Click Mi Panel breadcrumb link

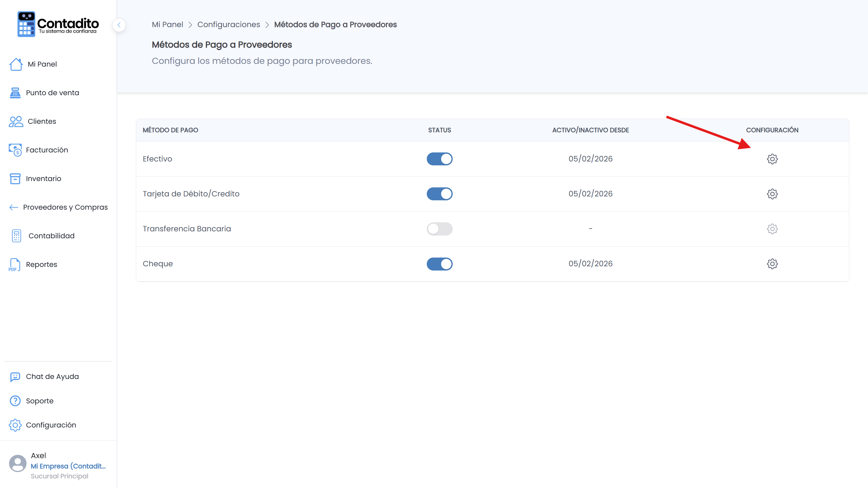coord(168,25)
